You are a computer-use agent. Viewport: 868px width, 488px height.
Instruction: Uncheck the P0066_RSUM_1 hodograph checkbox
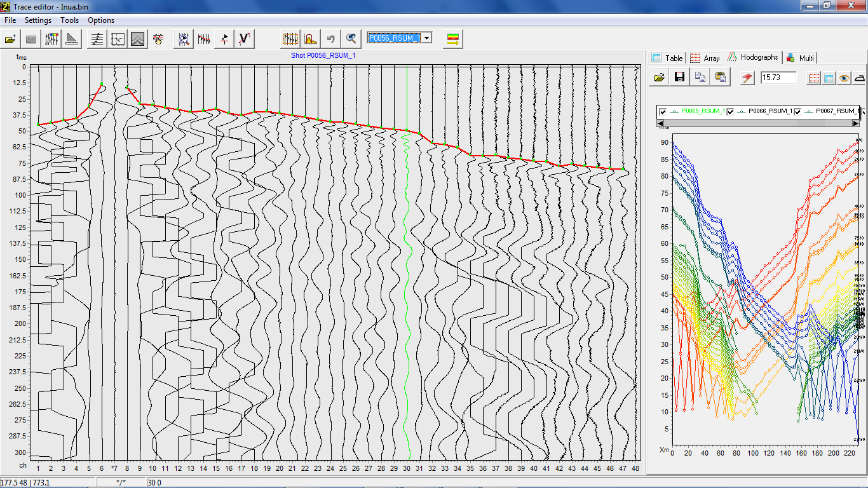point(730,111)
